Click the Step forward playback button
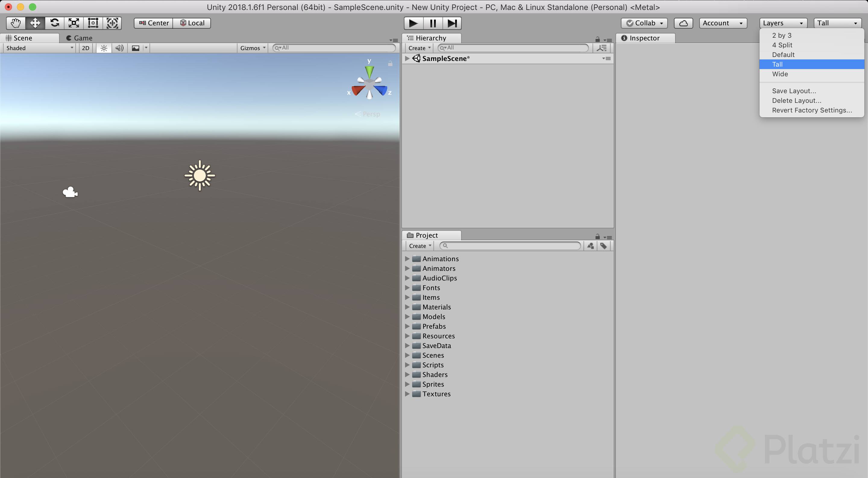868x478 pixels. click(x=451, y=23)
